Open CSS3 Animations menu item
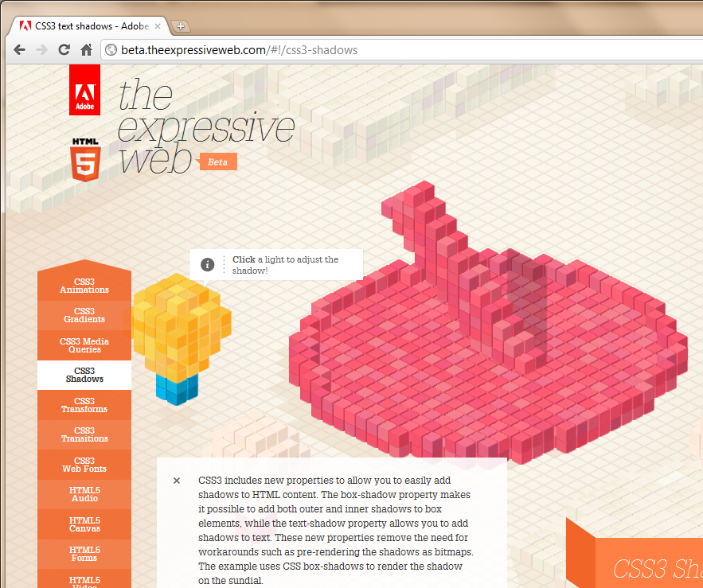 click(84, 286)
